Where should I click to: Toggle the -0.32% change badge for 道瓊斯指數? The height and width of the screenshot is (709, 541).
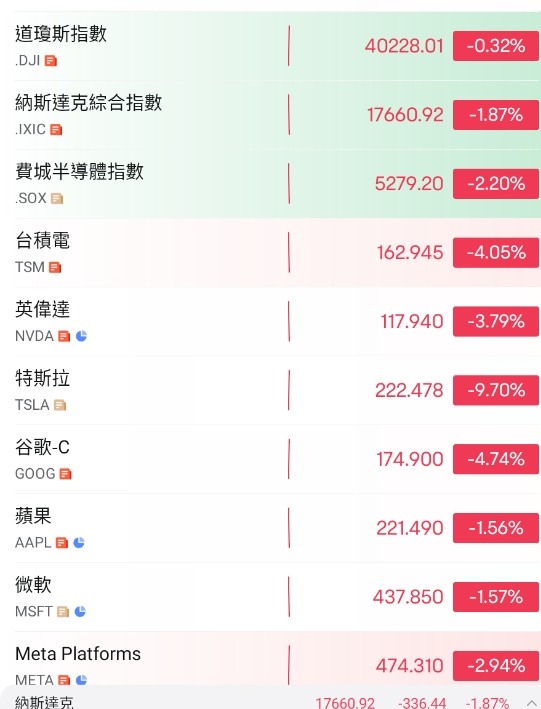(496, 46)
